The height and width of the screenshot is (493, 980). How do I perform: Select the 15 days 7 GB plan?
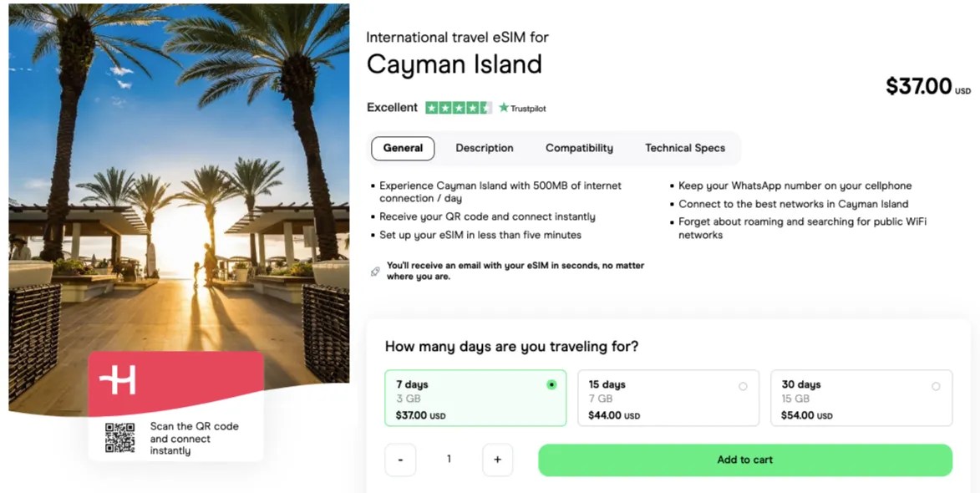click(x=668, y=398)
